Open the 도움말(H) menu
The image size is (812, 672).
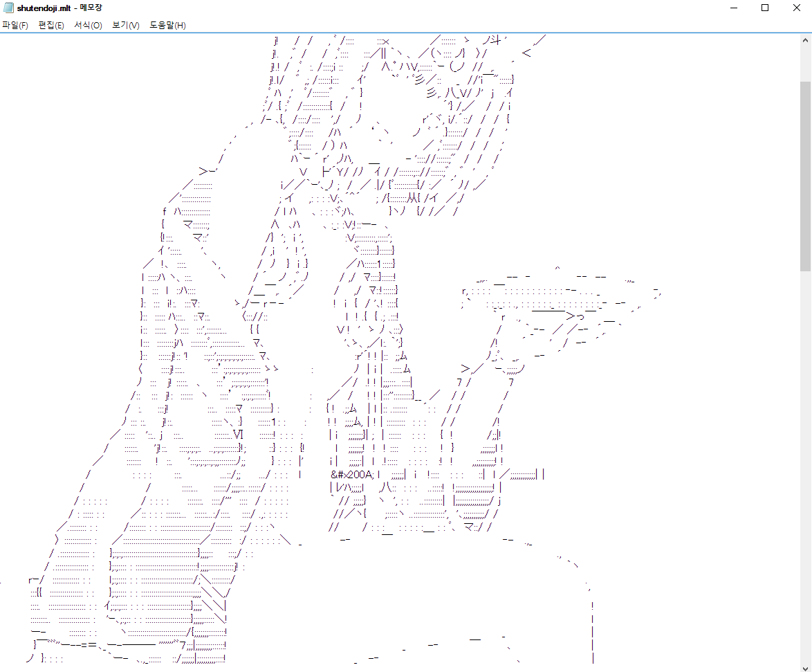(x=167, y=26)
